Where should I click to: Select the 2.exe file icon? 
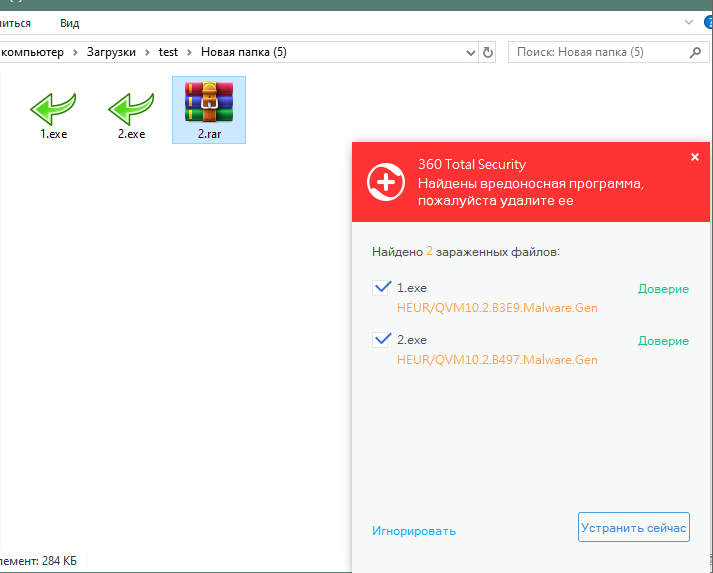(131, 109)
